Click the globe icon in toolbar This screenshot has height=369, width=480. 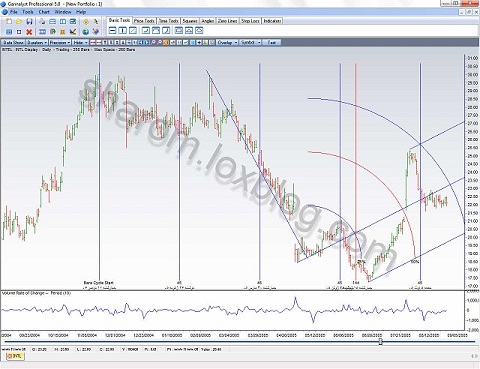[86, 32]
